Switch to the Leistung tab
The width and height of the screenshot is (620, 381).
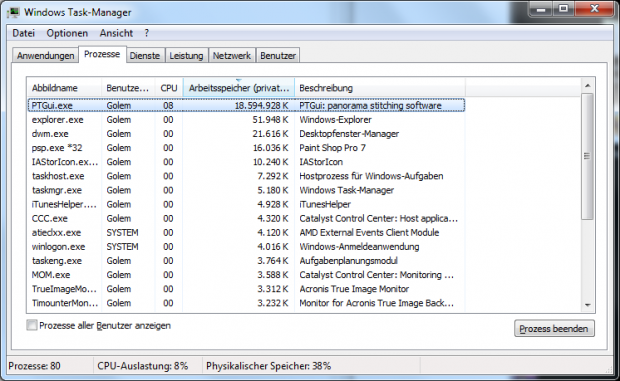click(186, 56)
